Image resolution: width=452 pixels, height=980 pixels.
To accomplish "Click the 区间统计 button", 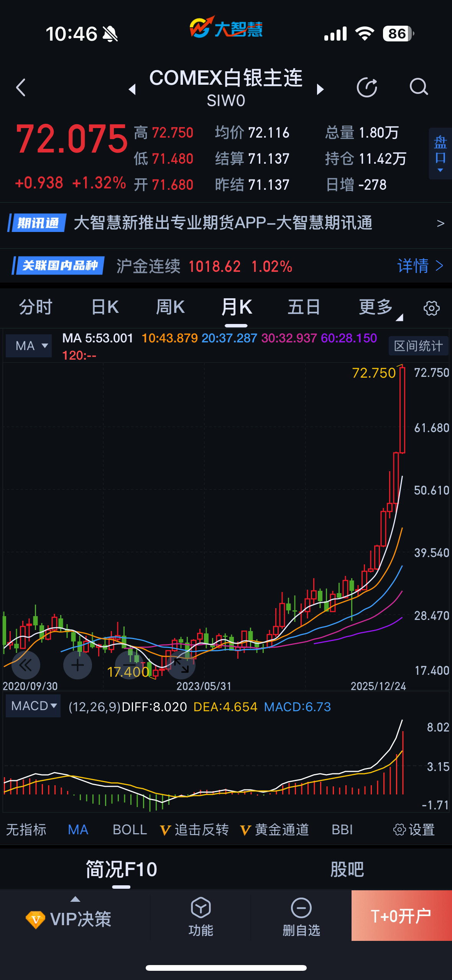I will [x=418, y=346].
